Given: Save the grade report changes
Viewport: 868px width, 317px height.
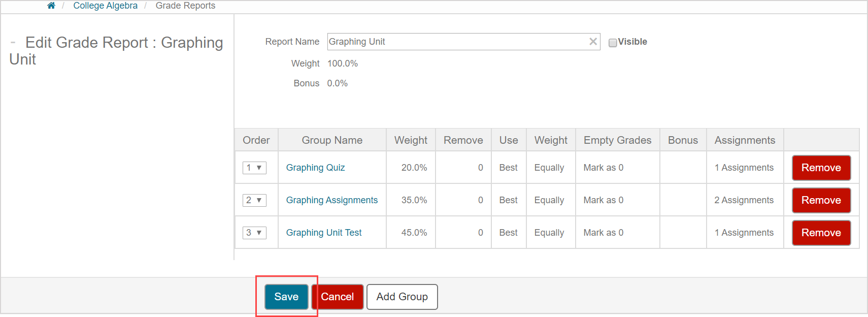Looking at the screenshot, I should click(286, 297).
